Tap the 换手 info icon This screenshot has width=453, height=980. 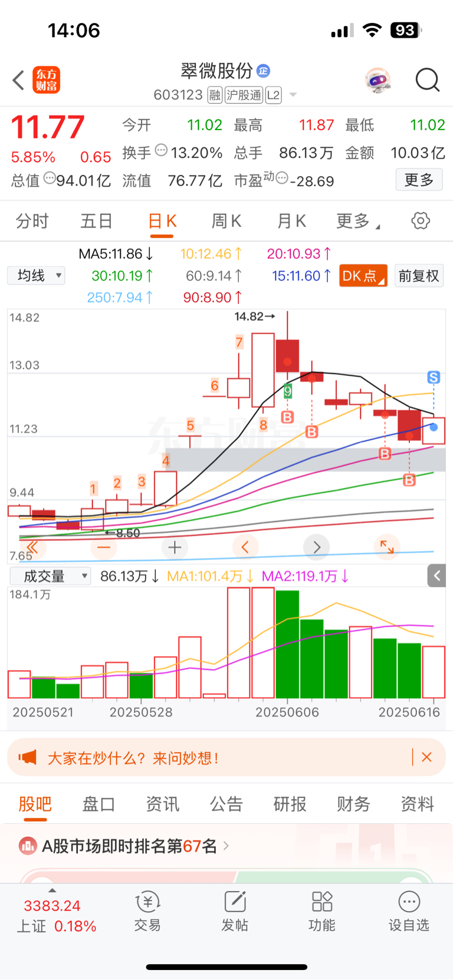[x=161, y=150]
